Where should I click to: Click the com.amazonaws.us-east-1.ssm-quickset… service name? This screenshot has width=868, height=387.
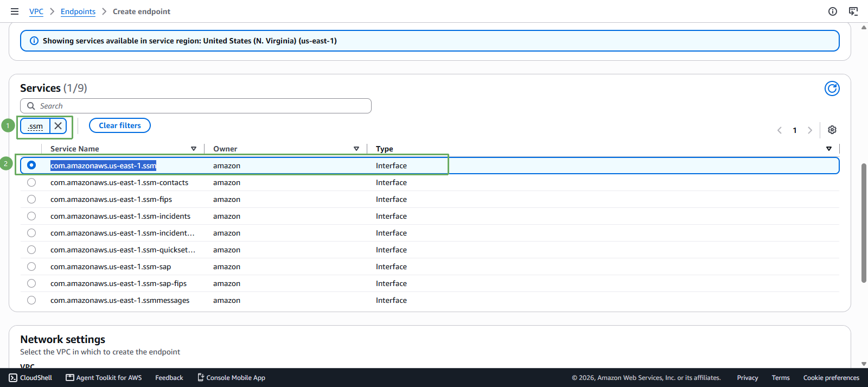123,250
